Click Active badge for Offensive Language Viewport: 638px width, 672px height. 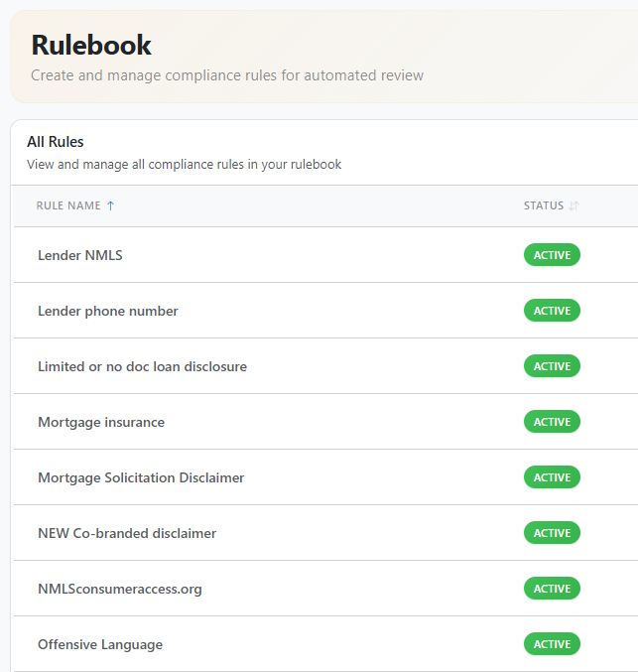(x=552, y=644)
